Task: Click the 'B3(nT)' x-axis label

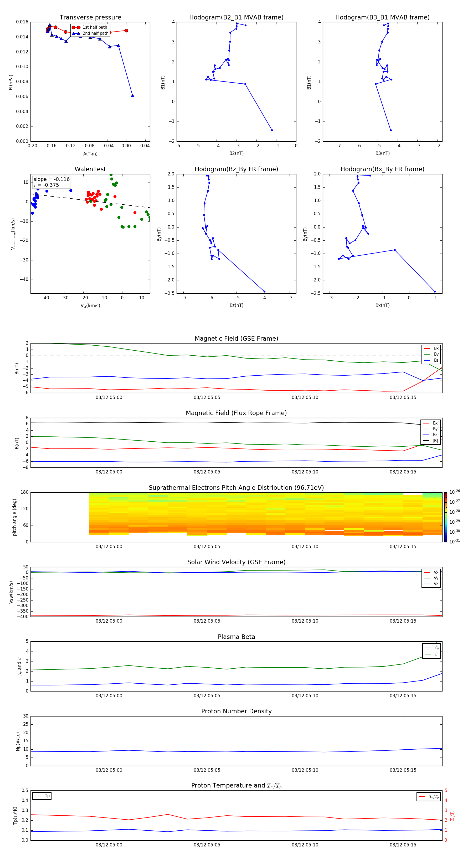Action: (x=382, y=153)
